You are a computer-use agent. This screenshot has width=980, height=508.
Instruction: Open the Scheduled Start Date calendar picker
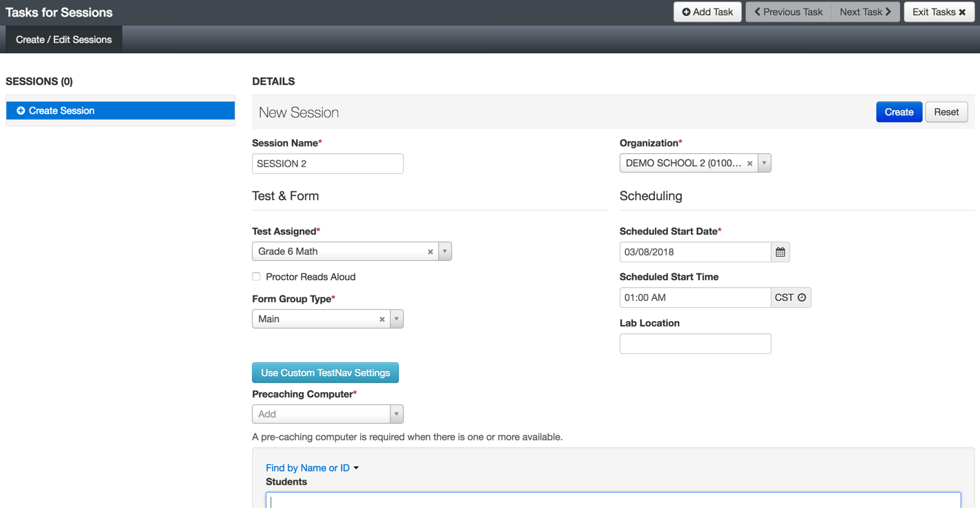tap(780, 252)
